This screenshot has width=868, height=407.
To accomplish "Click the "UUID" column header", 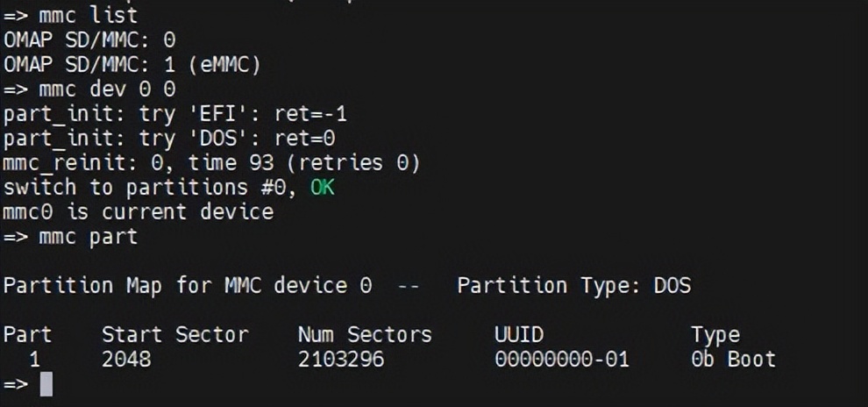I will 518,334.
